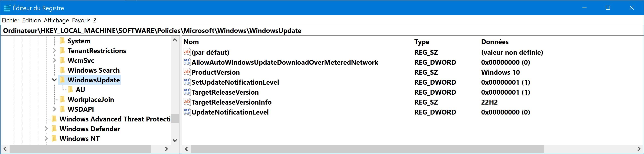Click the Windows Advanced Threat Protection folder icon

pos(54,119)
